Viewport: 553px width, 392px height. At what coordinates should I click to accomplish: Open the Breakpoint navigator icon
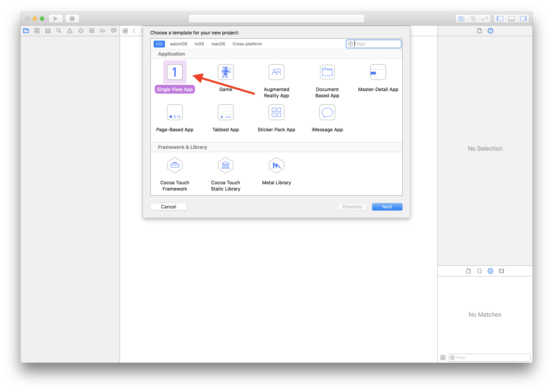pos(103,31)
